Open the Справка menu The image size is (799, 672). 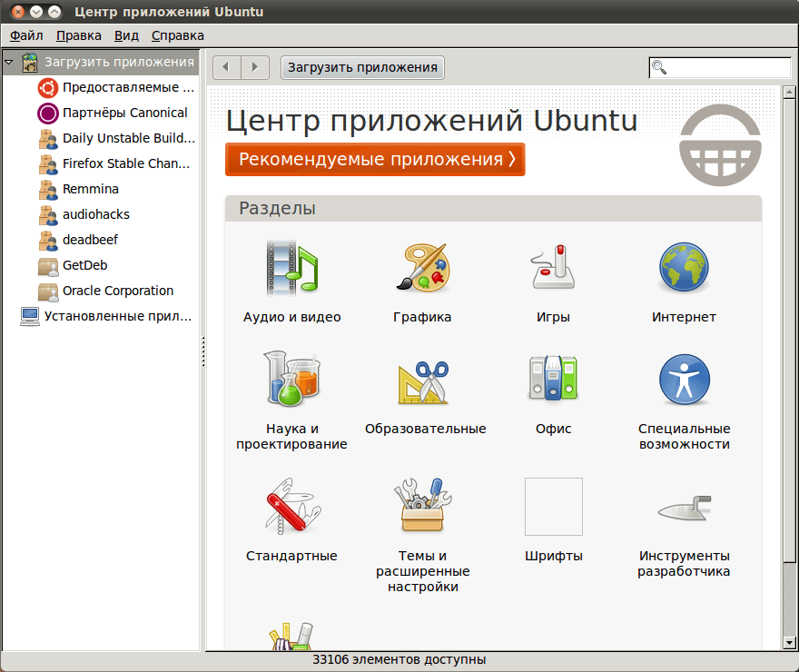pos(177,35)
